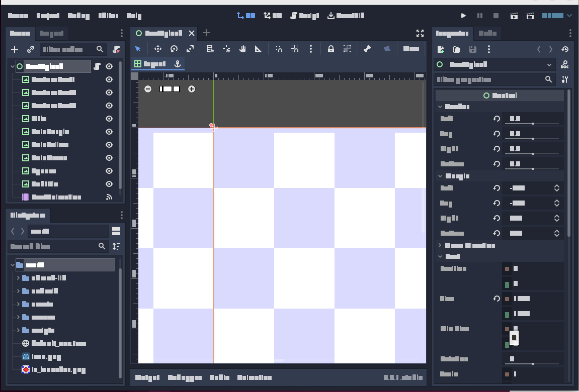579x392 pixels.
Task: Activate the Select Mode arrow tool
Action: click(x=138, y=49)
